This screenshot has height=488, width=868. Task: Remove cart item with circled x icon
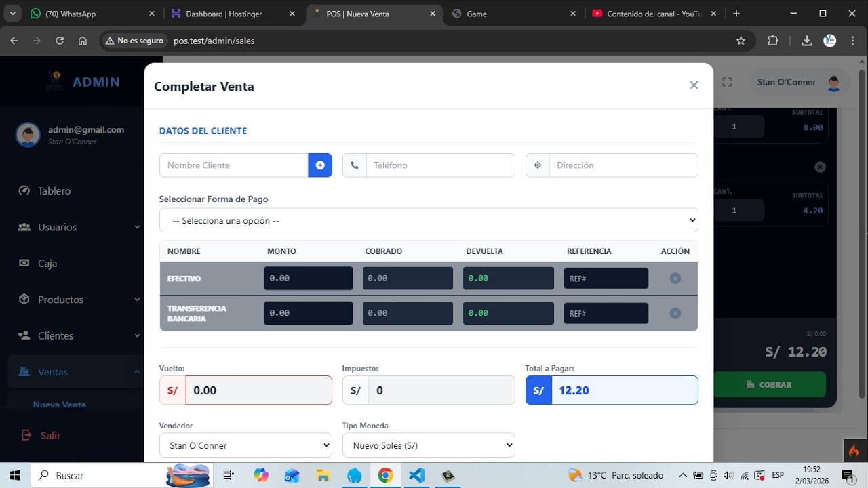click(x=821, y=167)
